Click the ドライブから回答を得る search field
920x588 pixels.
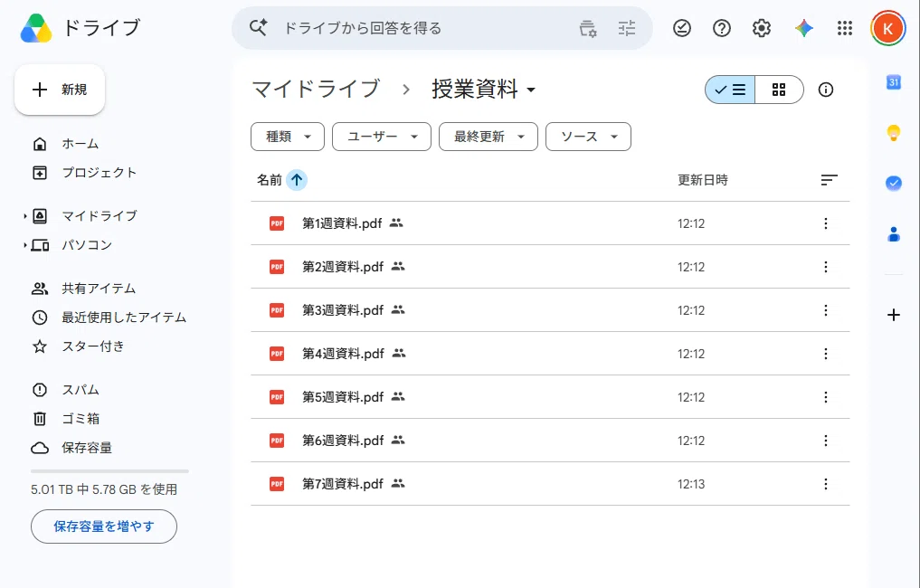[363, 28]
